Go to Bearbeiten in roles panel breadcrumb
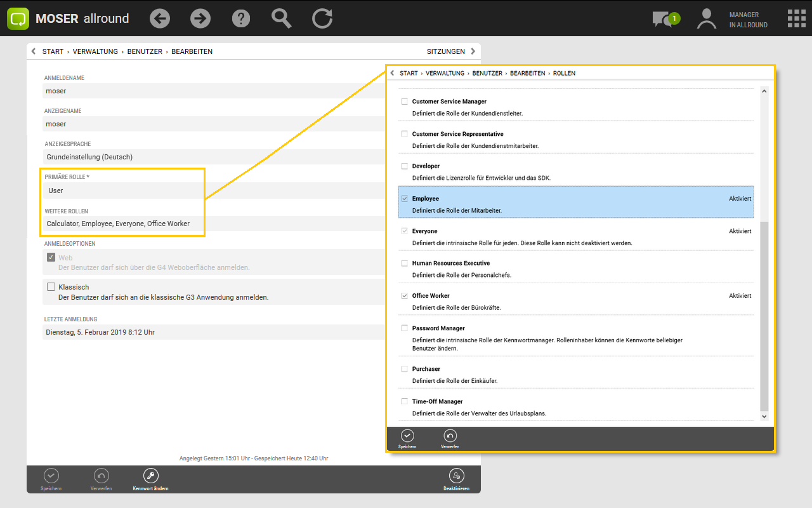Screen dimensions: 812x508 (527, 73)
